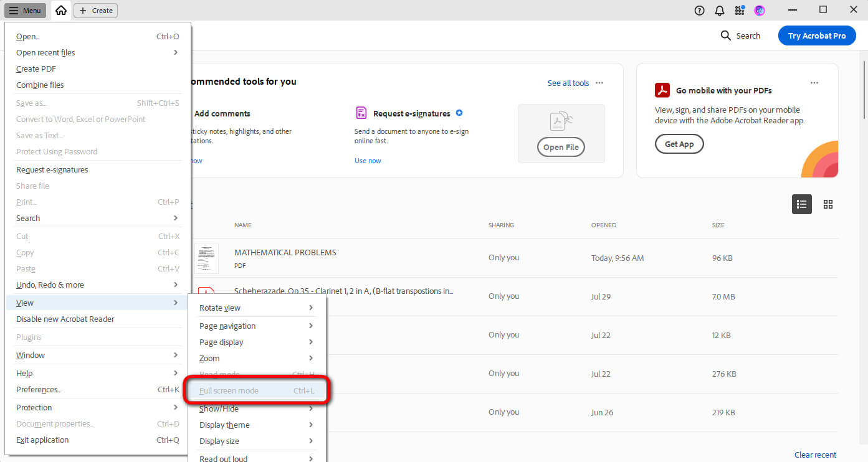Open more options on Go mobile card

[814, 83]
